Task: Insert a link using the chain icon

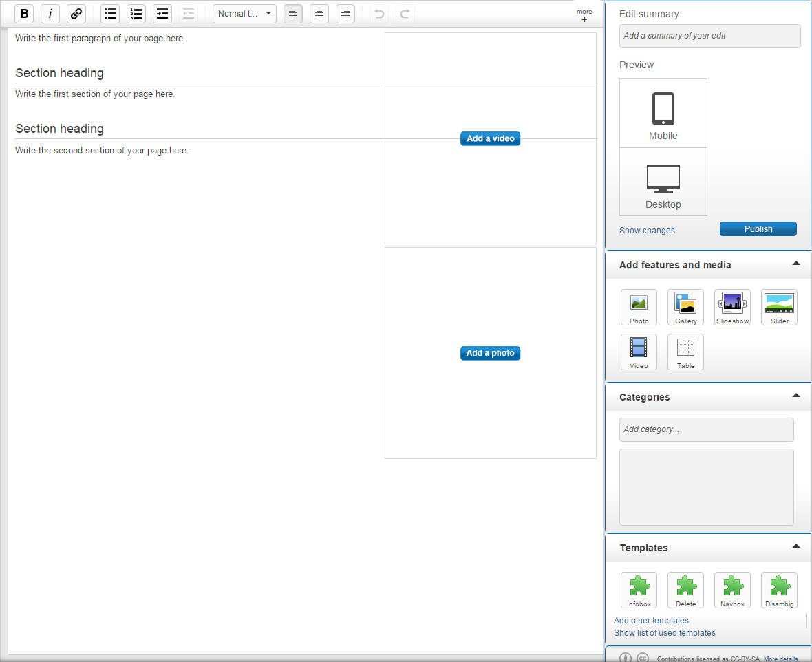Action: 76,14
